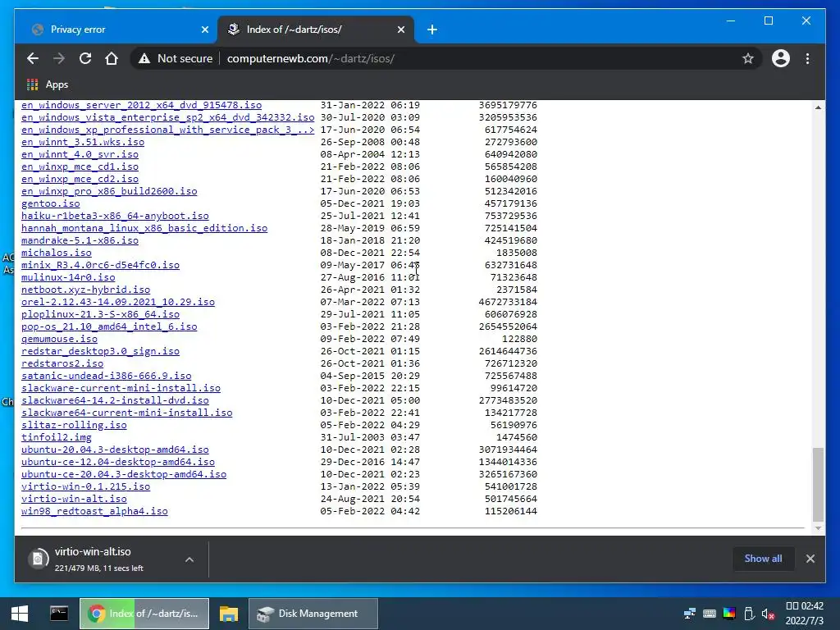
Task: Click the forward navigation arrow
Action: point(59,58)
